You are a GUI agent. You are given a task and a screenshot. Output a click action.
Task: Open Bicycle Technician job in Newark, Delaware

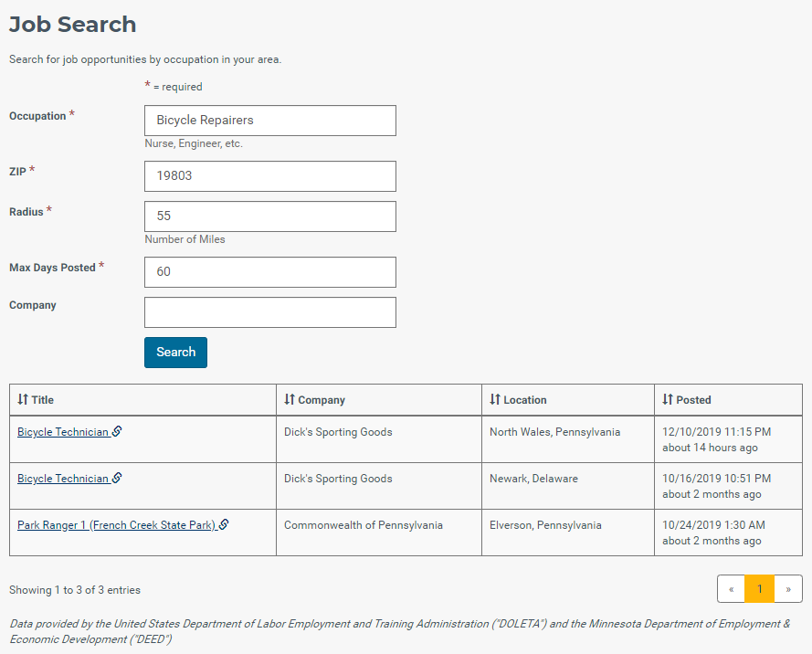click(63, 479)
